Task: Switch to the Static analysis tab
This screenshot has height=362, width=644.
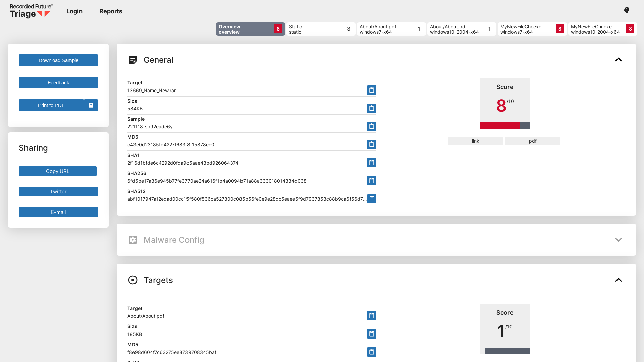Action: tap(321, 29)
